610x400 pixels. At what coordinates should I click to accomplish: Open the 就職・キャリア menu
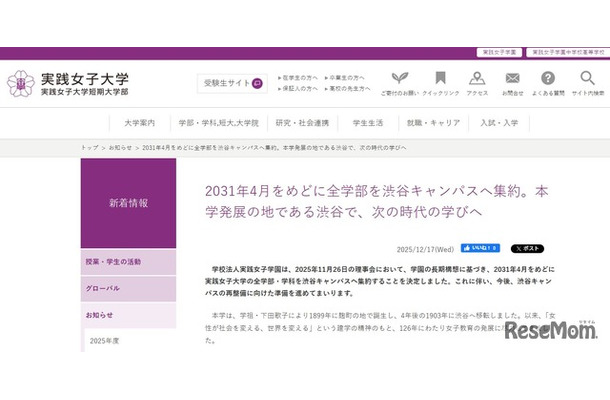point(433,123)
